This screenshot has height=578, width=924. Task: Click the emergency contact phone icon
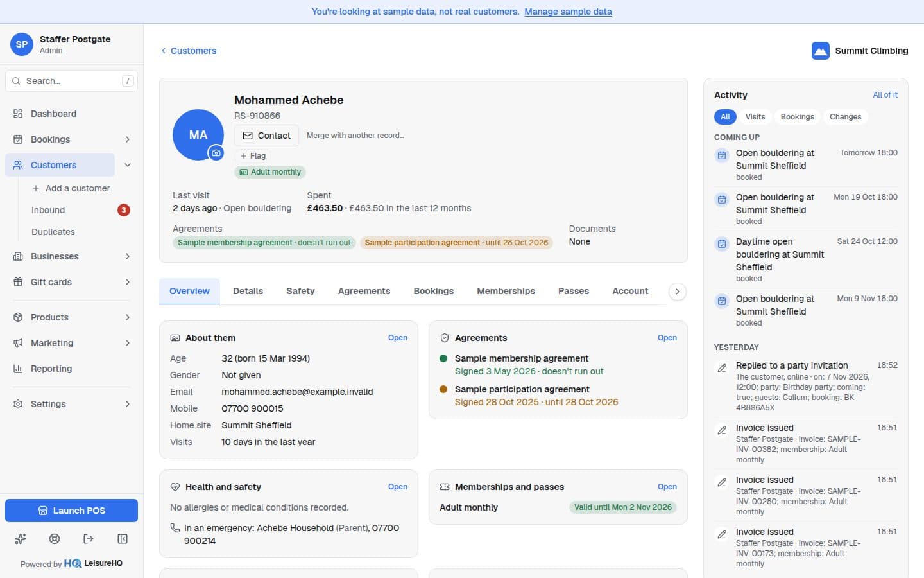click(x=175, y=528)
